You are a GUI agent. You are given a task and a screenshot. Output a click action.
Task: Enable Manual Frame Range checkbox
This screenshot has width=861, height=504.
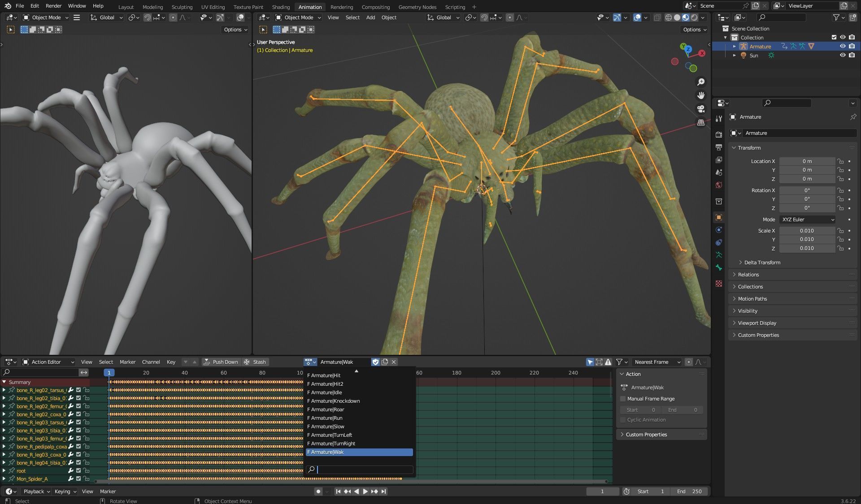point(623,399)
